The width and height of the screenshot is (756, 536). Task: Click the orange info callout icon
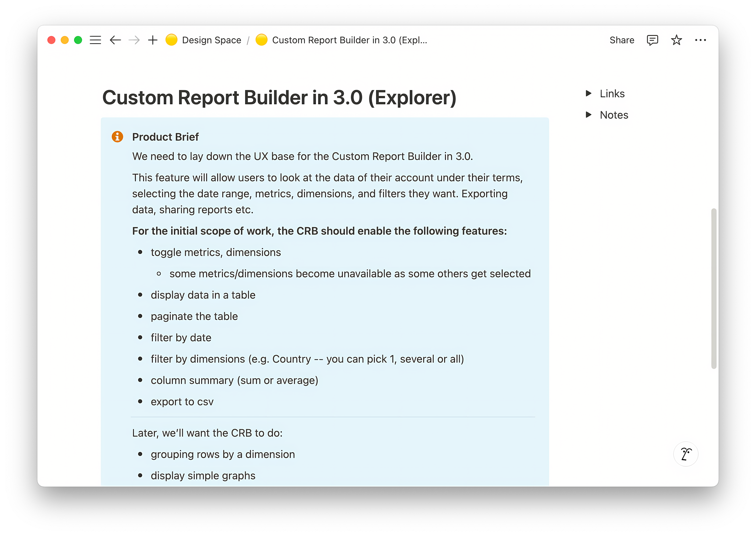tap(117, 137)
